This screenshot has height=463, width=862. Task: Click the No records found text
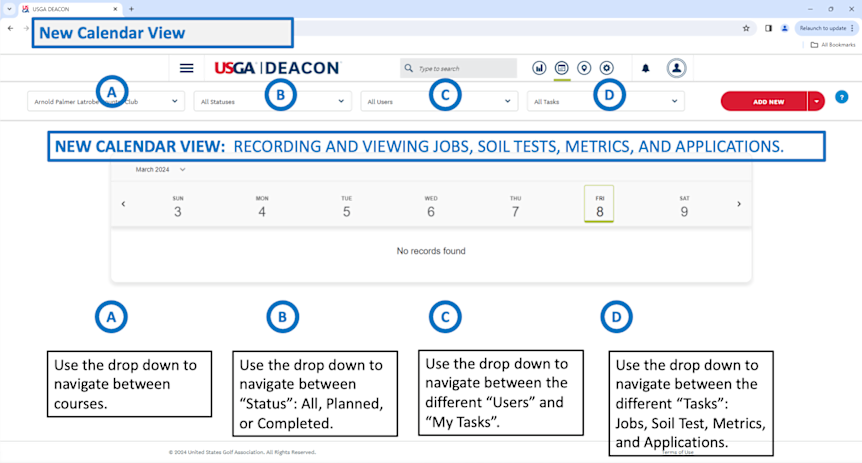[431, 251]
